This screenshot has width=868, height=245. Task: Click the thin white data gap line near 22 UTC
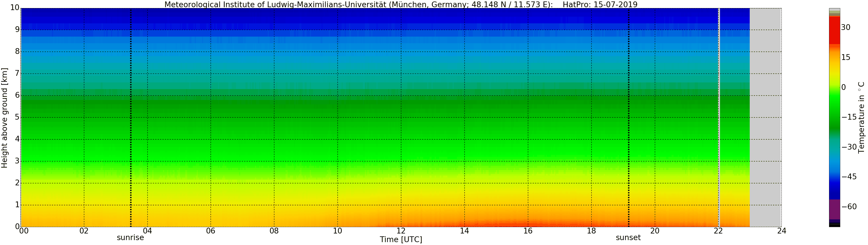(719, 118)
